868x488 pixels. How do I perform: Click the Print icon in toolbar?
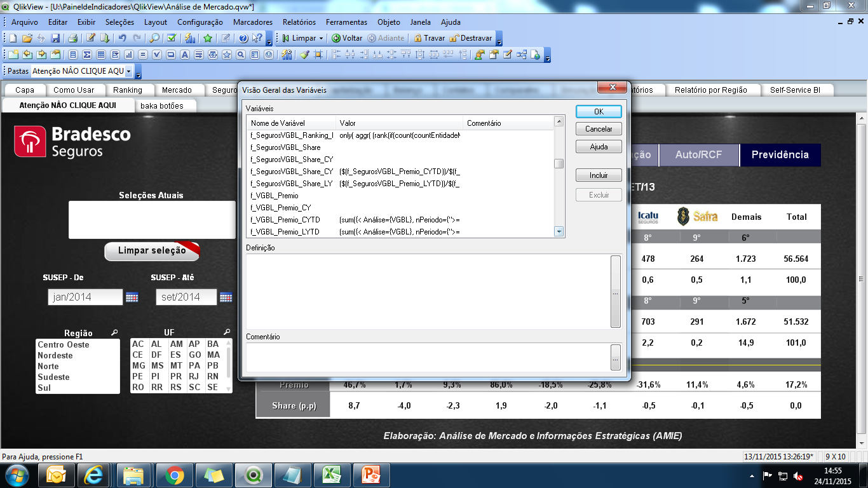coord(72,38)
